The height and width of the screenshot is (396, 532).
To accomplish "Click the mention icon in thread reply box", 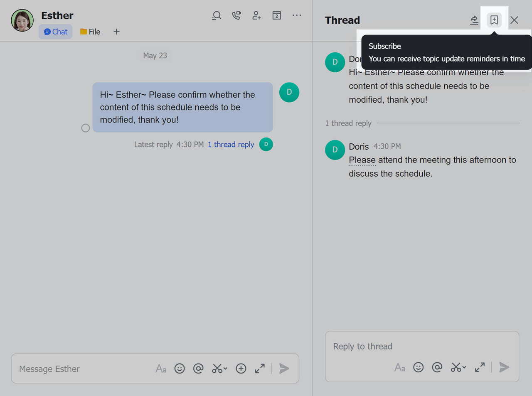I will click(x=437, y=367).
